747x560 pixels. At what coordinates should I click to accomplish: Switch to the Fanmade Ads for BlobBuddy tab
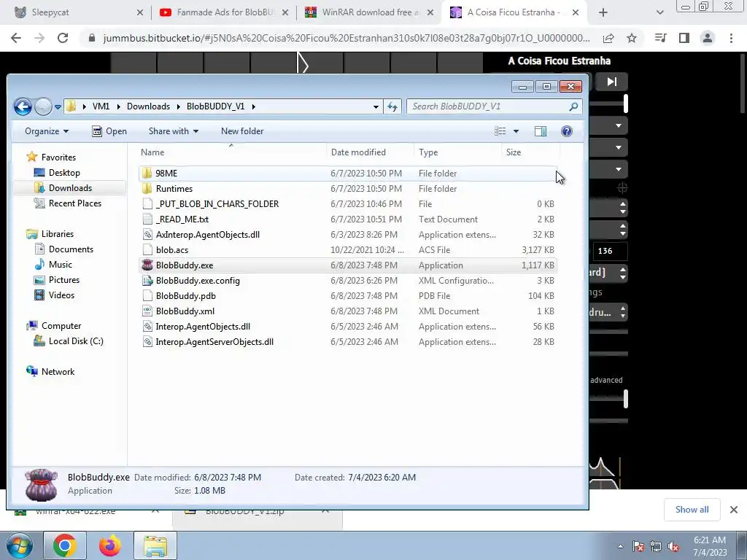224,12
